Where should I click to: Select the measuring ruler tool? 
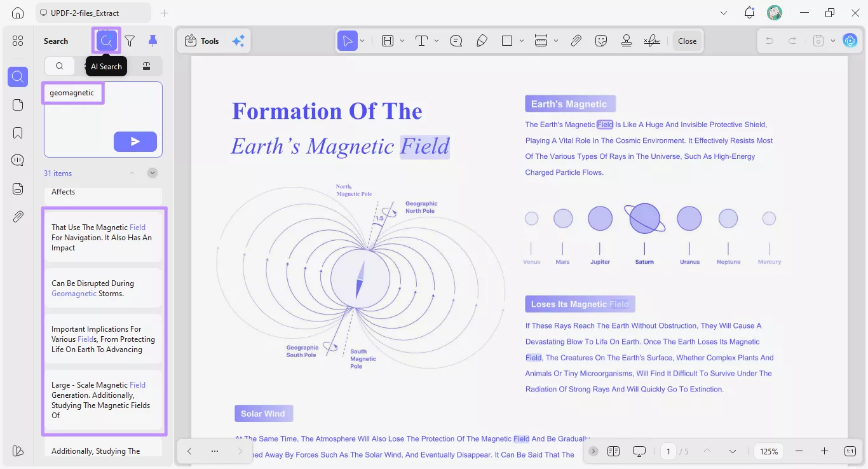[x=541, y=41]
